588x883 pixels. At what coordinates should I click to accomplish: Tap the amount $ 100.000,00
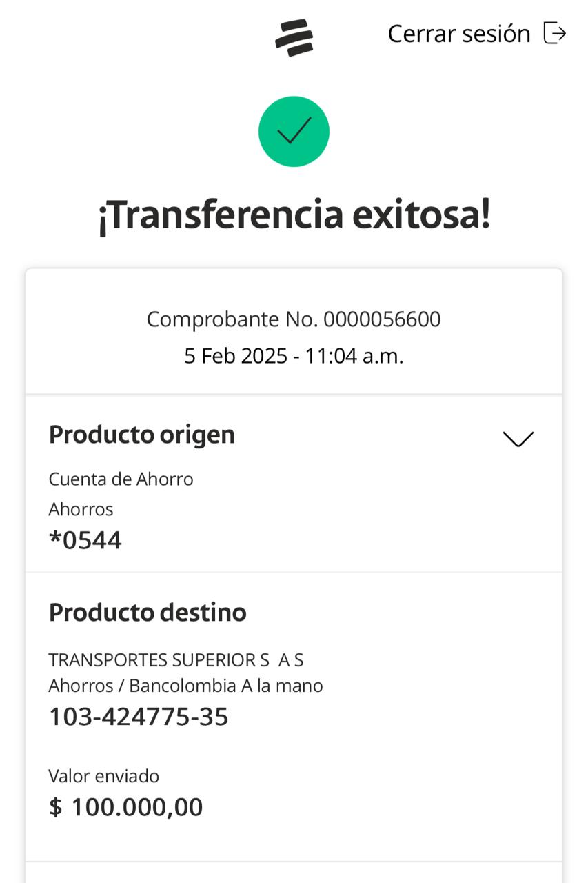tap(125, 806)
